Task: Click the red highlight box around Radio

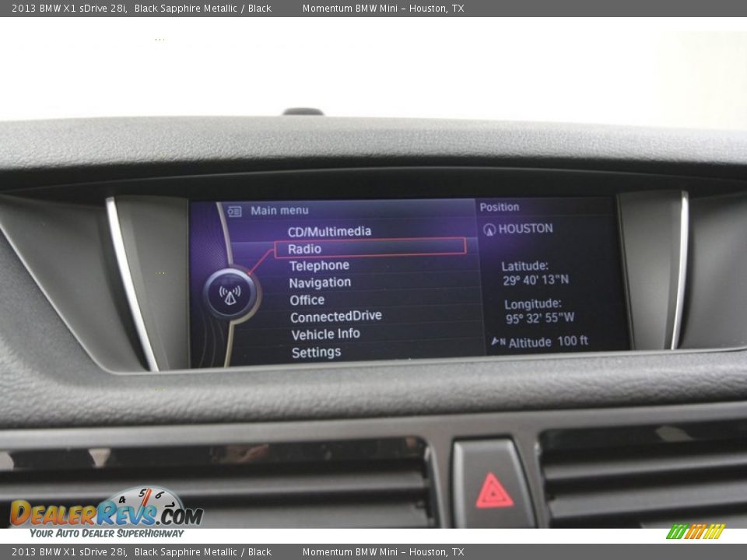Action: (x=370, y=247)
